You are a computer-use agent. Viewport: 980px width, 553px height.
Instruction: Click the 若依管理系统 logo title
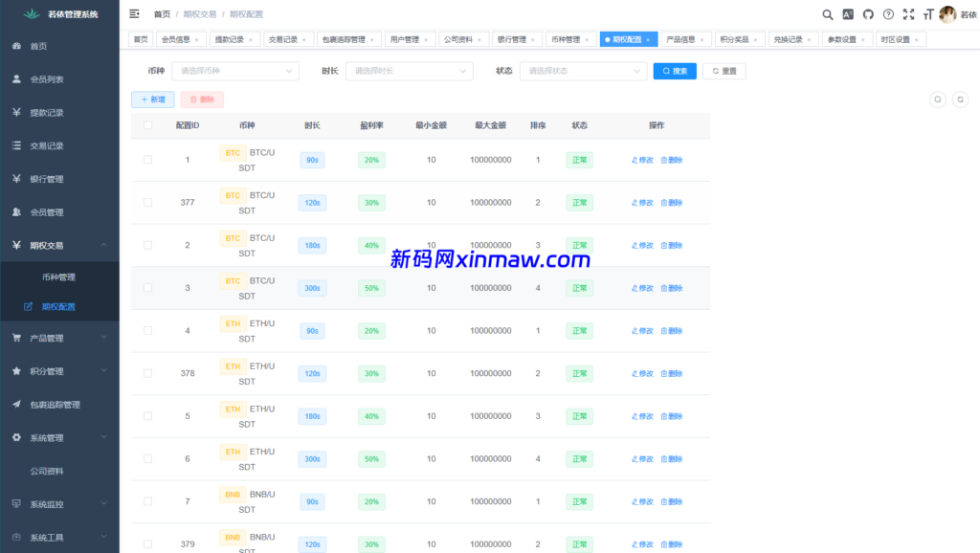tap(73, 13)
